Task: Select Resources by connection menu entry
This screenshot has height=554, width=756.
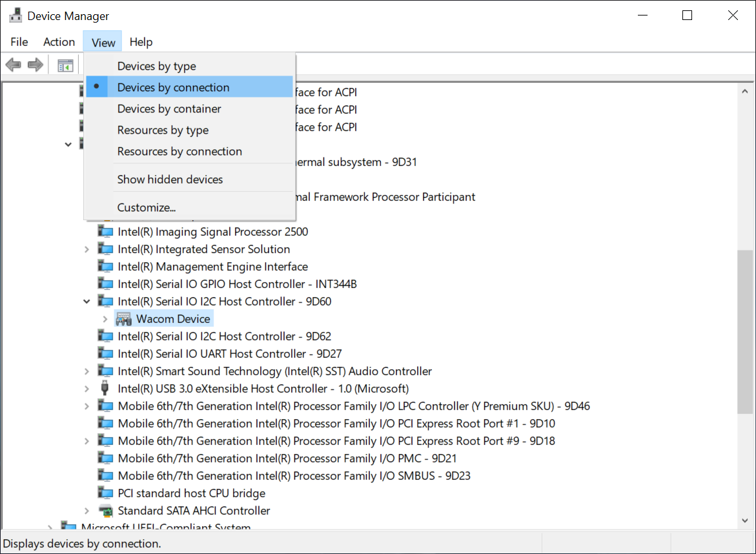Action: (179, 152)
